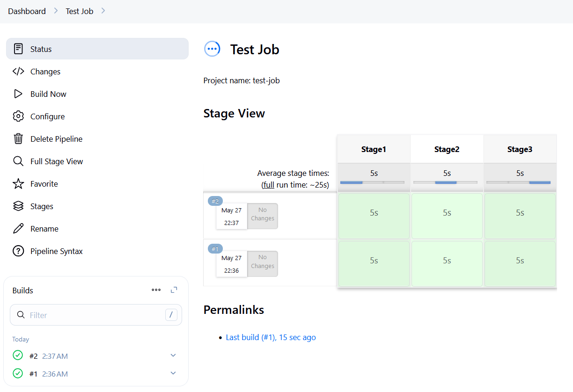The width and height of the screenshot is (573, 392).
Task: Open the Last build (#1) permalink
Action: click(271, 337)
